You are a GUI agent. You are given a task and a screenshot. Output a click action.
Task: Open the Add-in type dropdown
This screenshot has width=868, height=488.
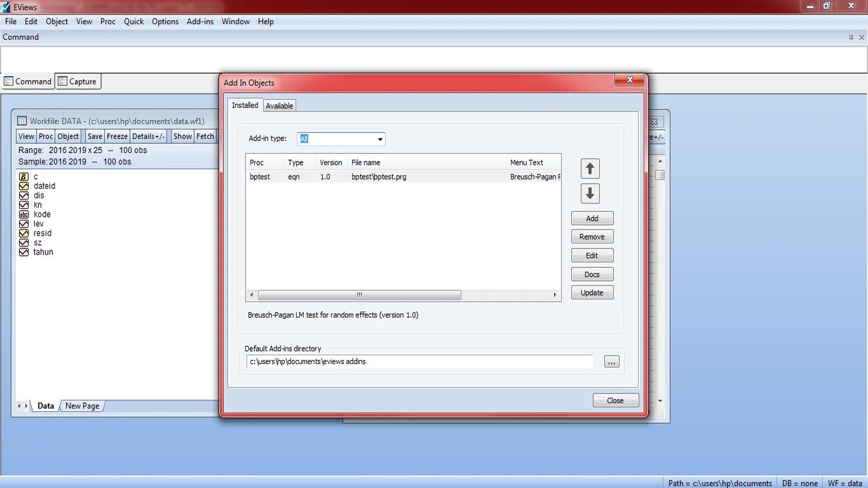click(380, 139)
